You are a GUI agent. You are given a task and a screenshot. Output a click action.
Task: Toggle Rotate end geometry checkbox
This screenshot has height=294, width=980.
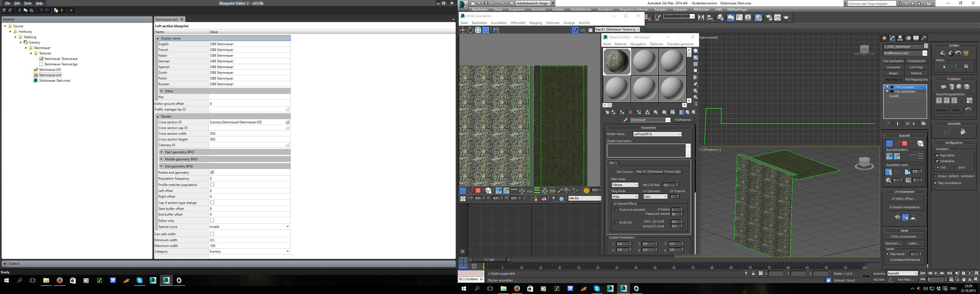coord(212,173)
